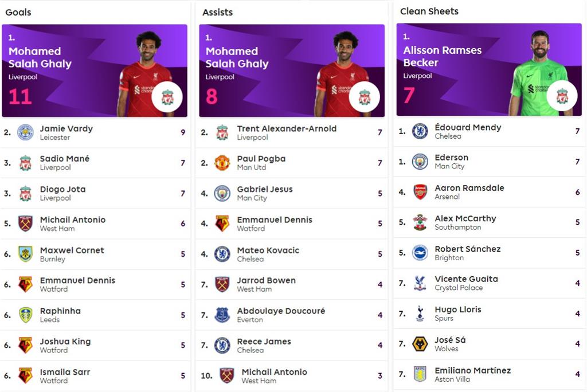
Task: Select the Leeds badge next to Raphinha
Action: pyautogui.click(x=25, y=315)
